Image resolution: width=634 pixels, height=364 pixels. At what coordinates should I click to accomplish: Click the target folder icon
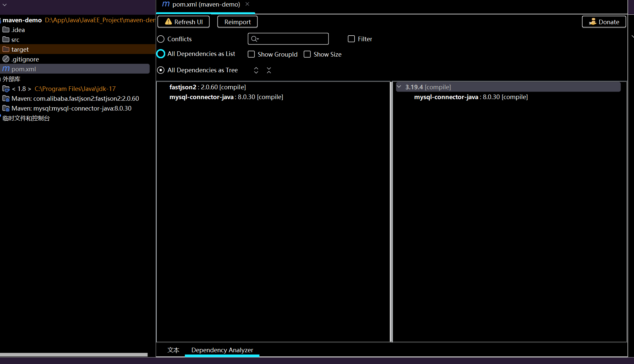coord(6,49)
